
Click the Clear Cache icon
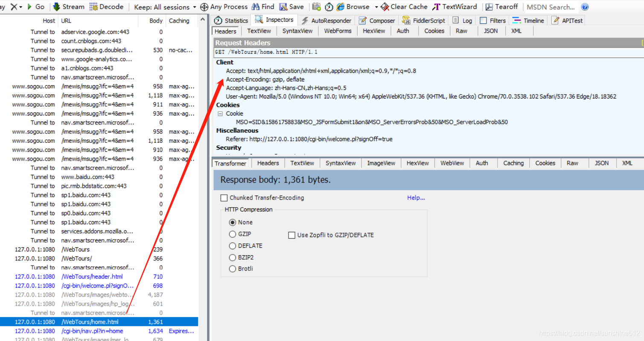(385, 7)
